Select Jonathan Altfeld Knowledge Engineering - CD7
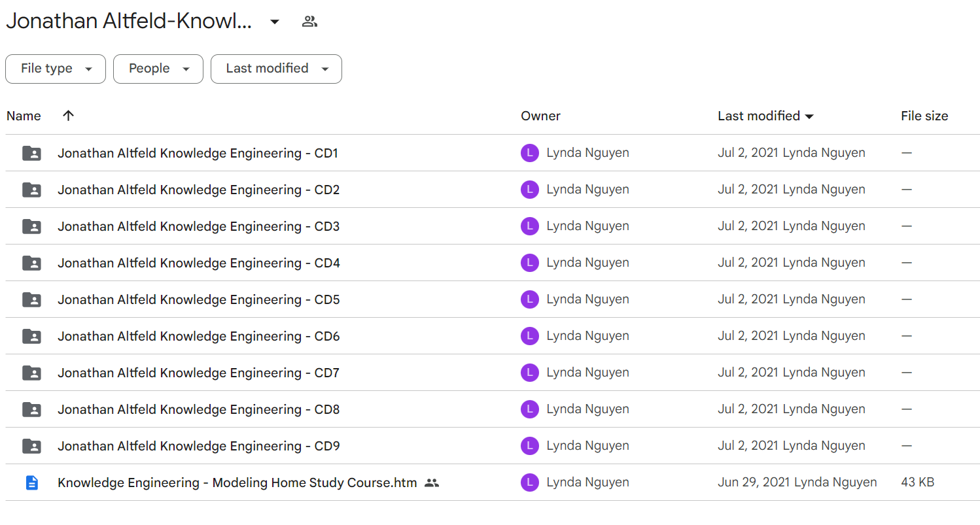The image size is (980, 525). pyautogui.click(x=198, y=373)
